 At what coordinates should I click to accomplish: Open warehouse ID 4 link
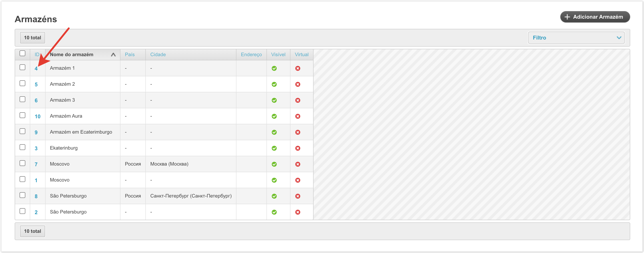tap(36, 68)
